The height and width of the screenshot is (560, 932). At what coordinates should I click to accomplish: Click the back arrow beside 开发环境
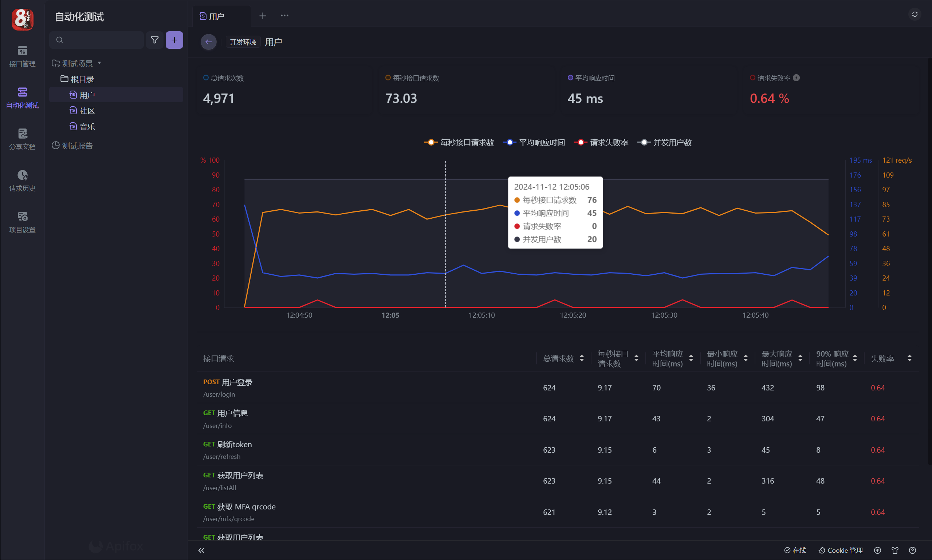[208, 42]
